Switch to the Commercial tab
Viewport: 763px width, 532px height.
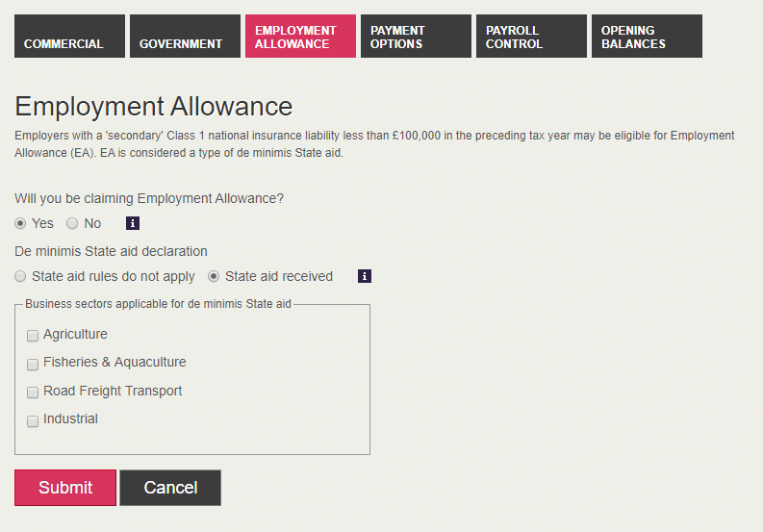[x=69, y=37]
